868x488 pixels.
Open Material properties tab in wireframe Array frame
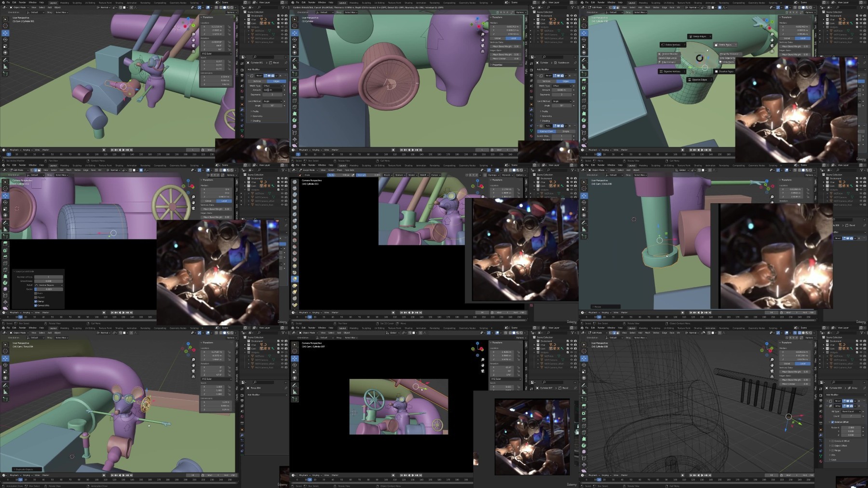point(821,461)
